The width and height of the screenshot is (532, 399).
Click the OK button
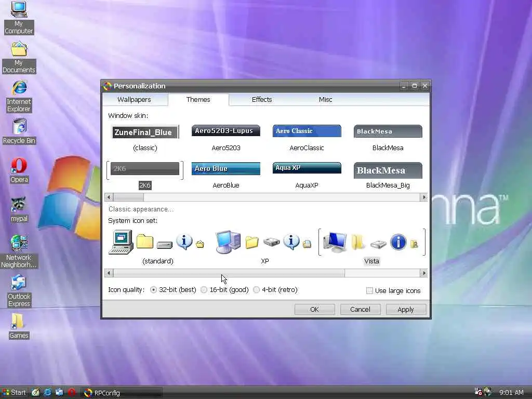coord(314,310)
